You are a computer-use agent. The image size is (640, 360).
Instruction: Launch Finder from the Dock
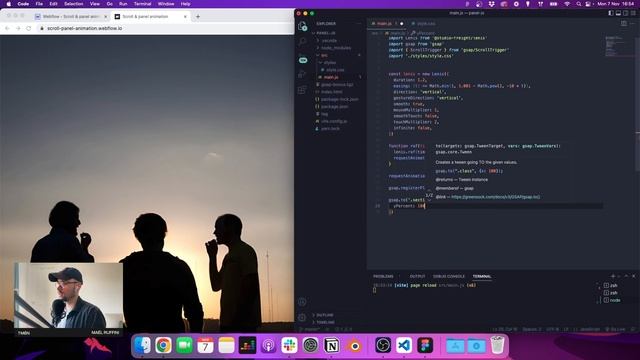click(142, 345)
